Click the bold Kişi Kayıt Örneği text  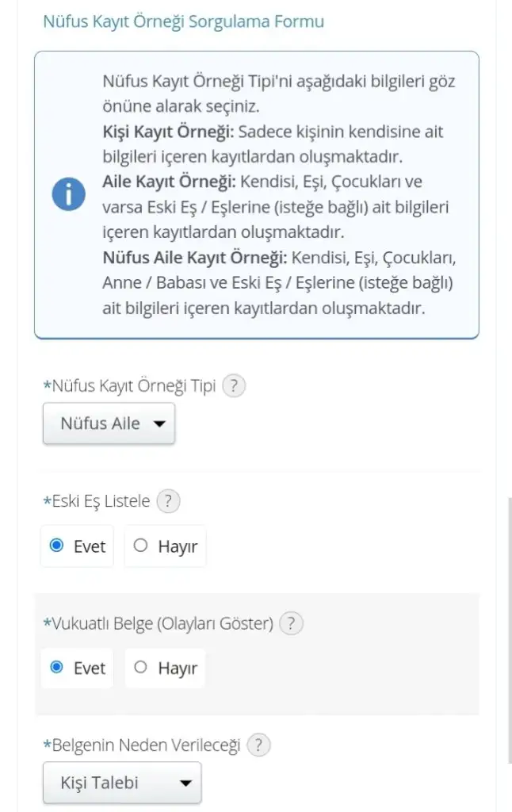[170, 132]
